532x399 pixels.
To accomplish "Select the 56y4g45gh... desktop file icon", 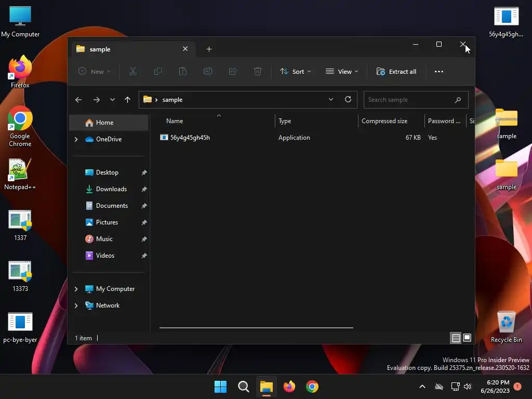I will pyautogui.click(x=506, y=22).
